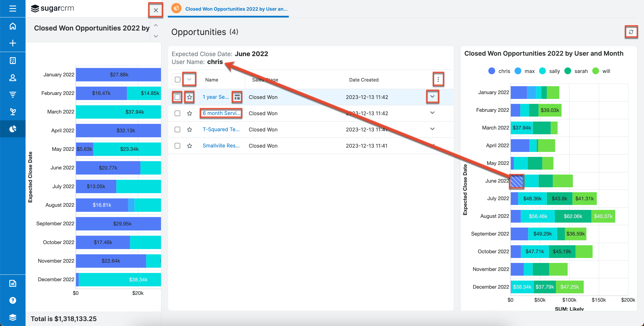This screenshot has width=644, height=326.
Task: Open preview icon on 1 year Se... row
Action: pos(237,97)
